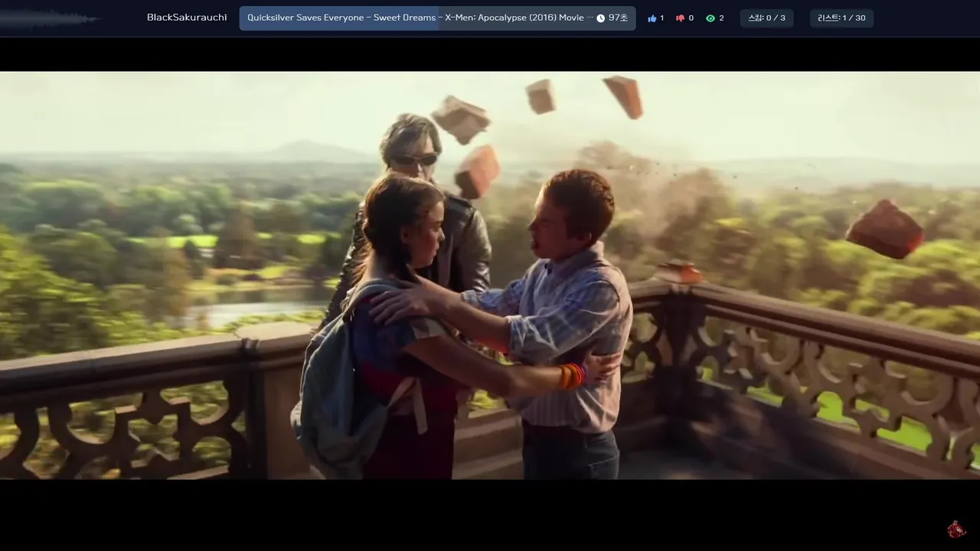
Task: Click the BlackSakurauchi username
Action: point(187,18)
